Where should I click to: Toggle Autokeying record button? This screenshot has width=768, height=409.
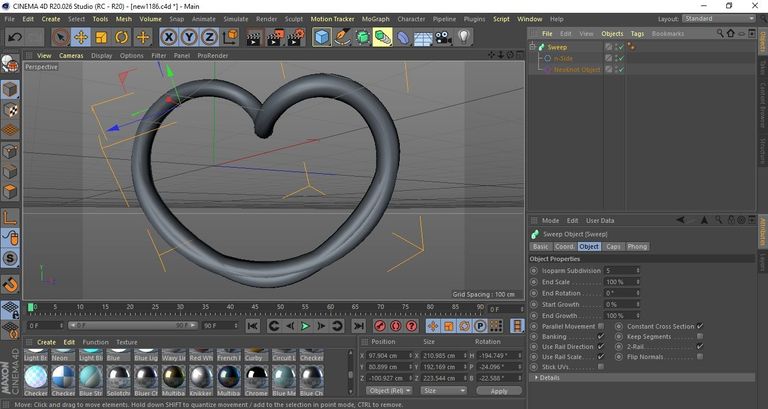(396, 326)
